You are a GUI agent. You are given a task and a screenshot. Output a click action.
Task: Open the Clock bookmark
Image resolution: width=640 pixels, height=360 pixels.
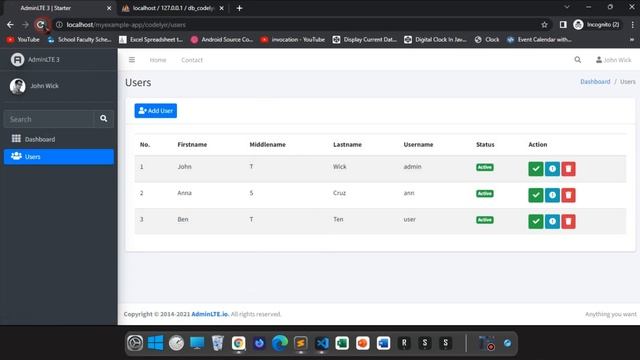487,40
